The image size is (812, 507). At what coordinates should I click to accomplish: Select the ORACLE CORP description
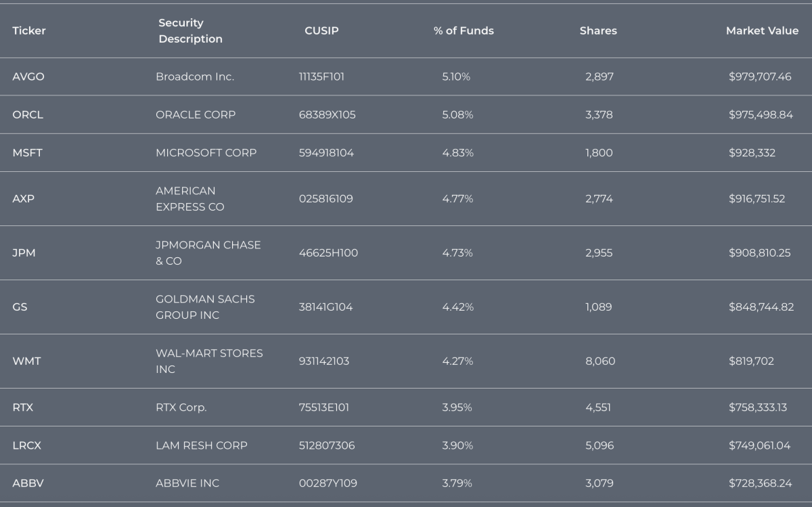(196, 114)
